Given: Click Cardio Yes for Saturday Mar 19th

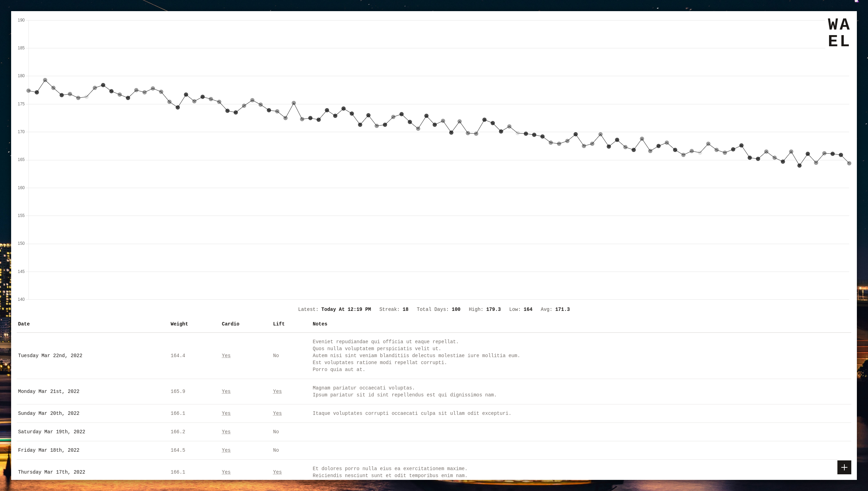Looking at the screenshot, I should point(226,432).
